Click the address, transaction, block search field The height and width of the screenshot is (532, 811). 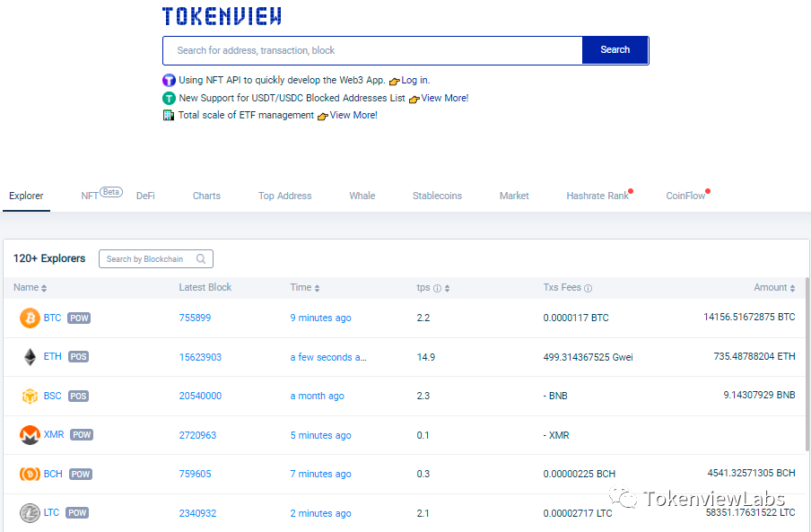tap(373, 50)
